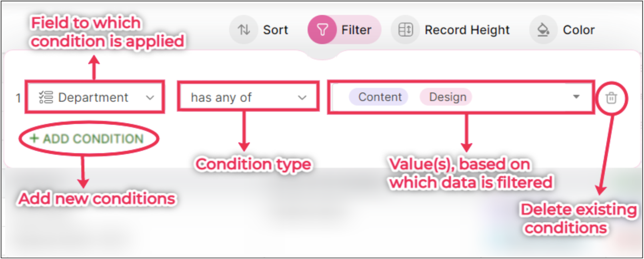Expand the 'has any of' chevron
This screenshot has width=644, height=259.
[x=302, y=98]
